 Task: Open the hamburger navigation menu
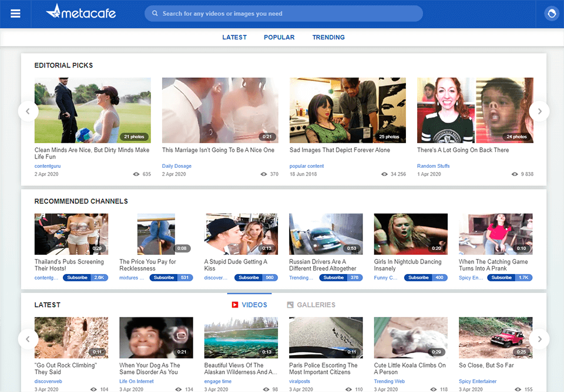pos(15,13)
